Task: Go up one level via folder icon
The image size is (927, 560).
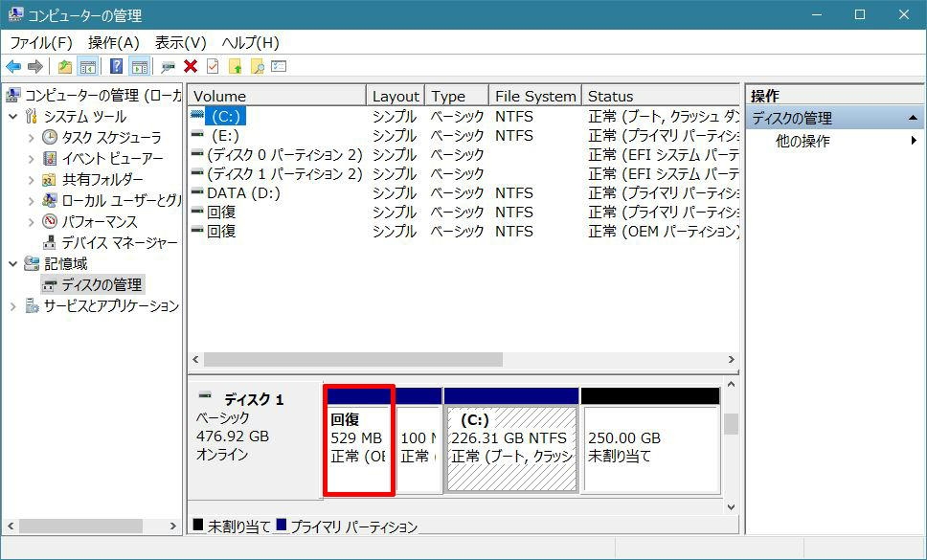Action: [65, 67]
